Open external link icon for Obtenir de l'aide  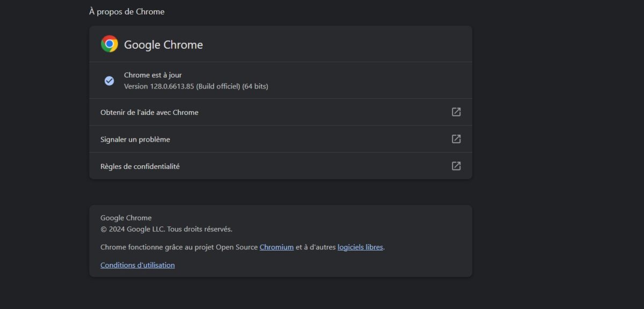[456, 112]
